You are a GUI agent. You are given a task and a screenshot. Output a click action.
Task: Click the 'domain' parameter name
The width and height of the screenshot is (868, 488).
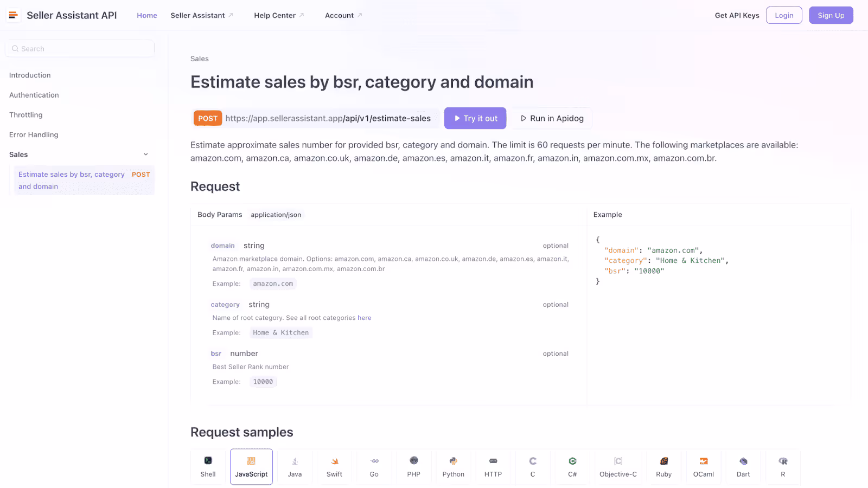223,246
